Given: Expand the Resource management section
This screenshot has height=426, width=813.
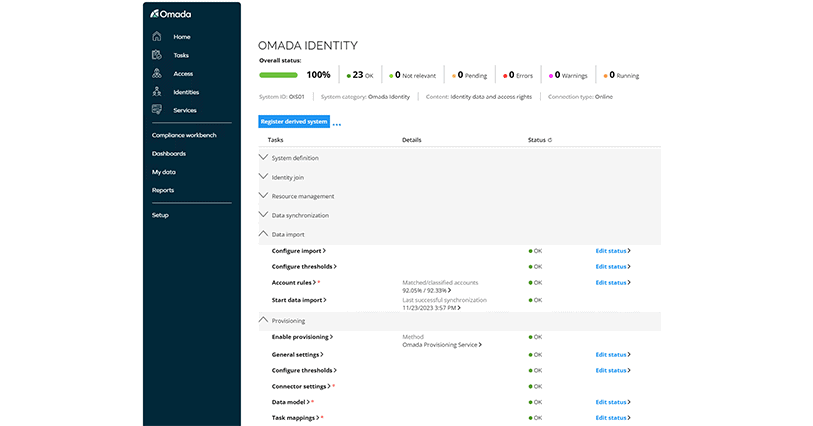Looking at the screenshot, I should [263, 195].
